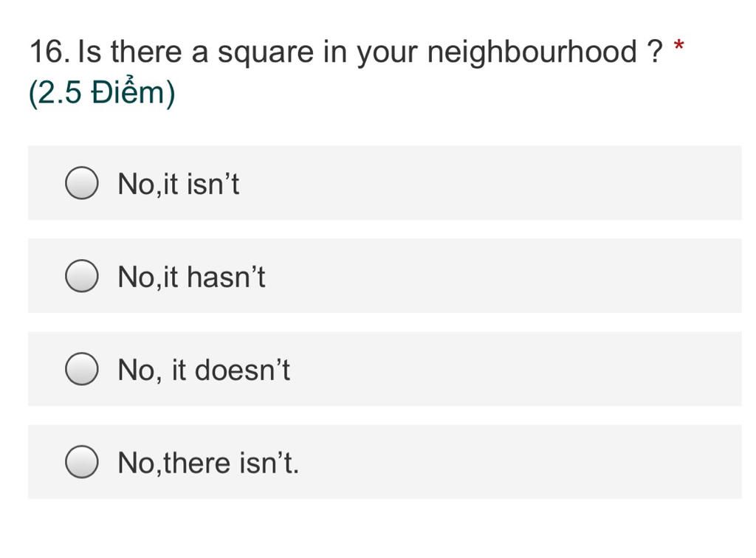Choose the "No,it hasn't" radio circle
756x558 pixels.
coord(82,276)
